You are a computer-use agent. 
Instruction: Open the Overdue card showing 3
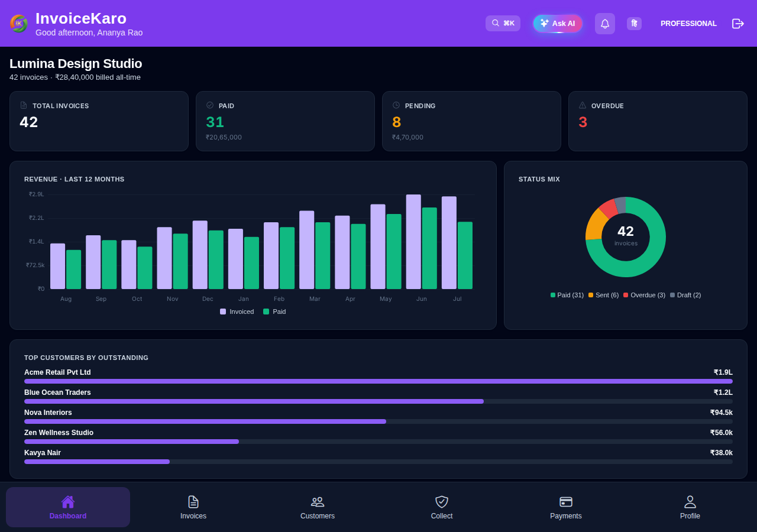point(658,121)
